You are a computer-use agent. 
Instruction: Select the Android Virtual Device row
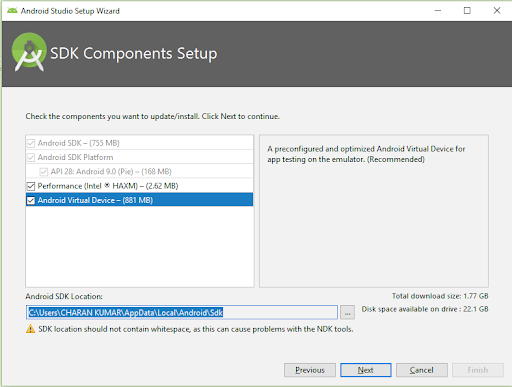click(139, 200)
